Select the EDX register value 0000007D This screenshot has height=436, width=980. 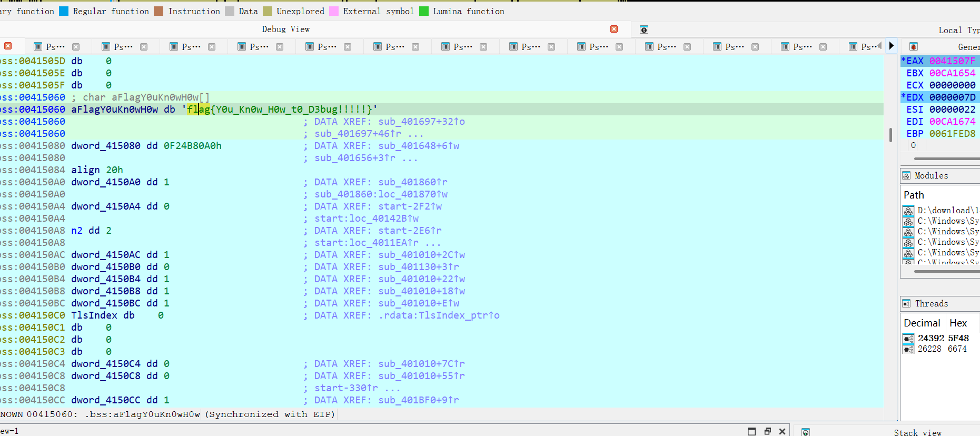[952, 97]
